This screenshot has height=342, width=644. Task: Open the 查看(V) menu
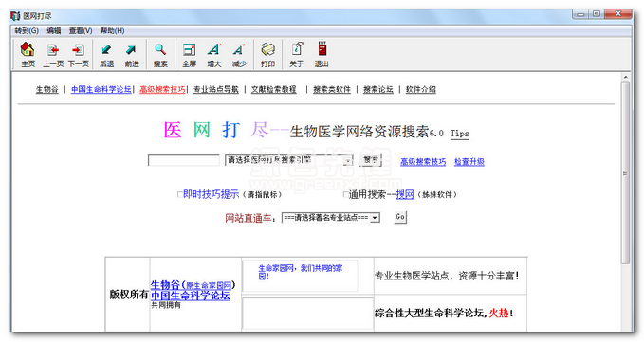(81, 30)
